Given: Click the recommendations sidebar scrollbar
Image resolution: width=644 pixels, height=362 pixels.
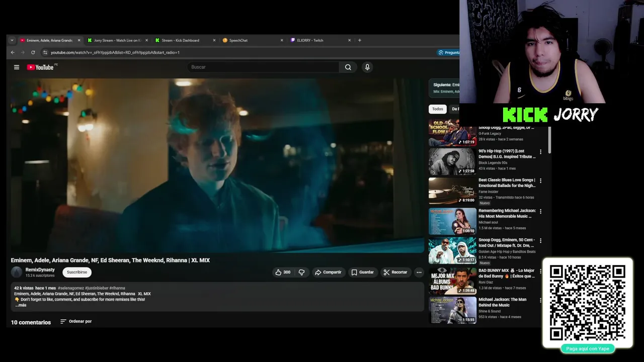Looking at the screenshot, I should coord(549,140).
